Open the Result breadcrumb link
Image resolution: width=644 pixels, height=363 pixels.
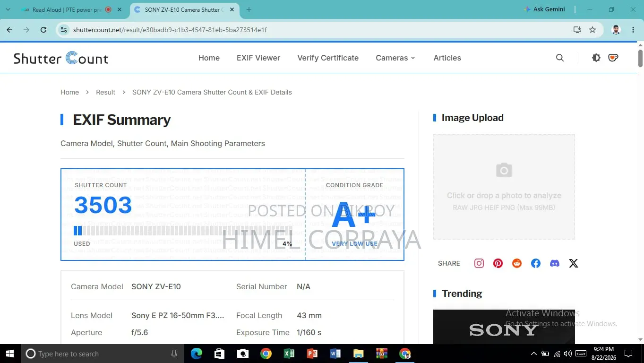[105, 92]
